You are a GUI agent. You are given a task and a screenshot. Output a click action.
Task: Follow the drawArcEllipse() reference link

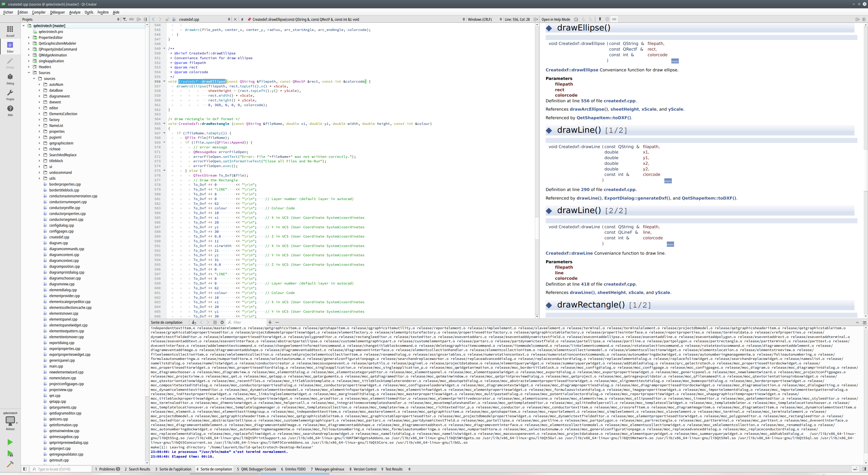pyautogui.click(x=589, y=109)
